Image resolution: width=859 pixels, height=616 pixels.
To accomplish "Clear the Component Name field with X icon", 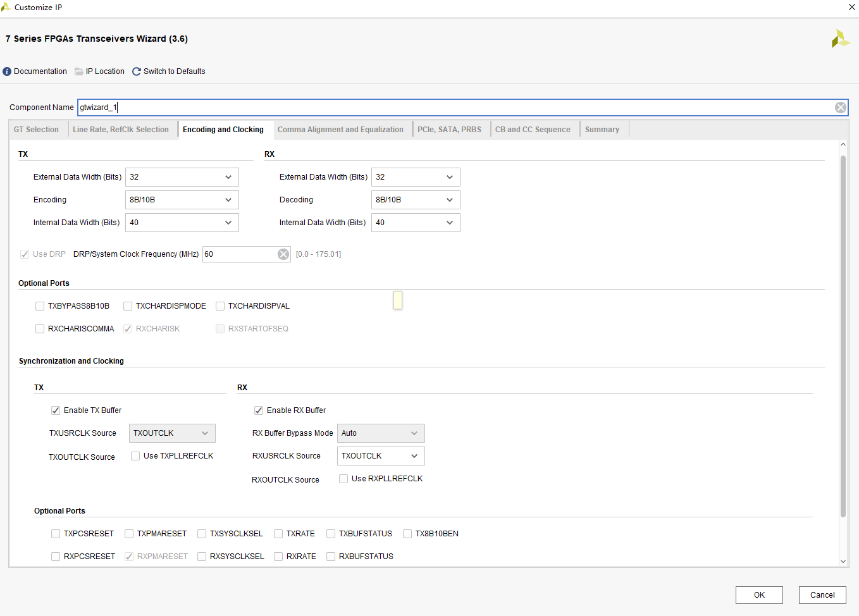I will tap(841, 108).
